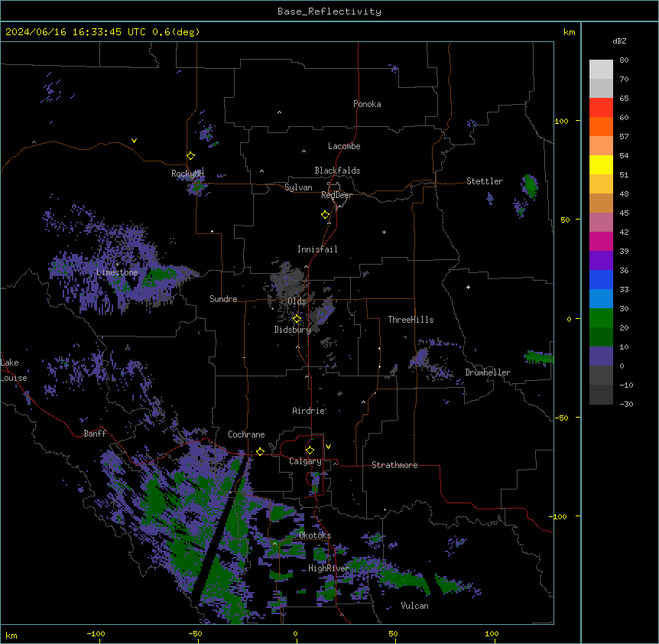Click the Sylvan label

tap(298, 187)
